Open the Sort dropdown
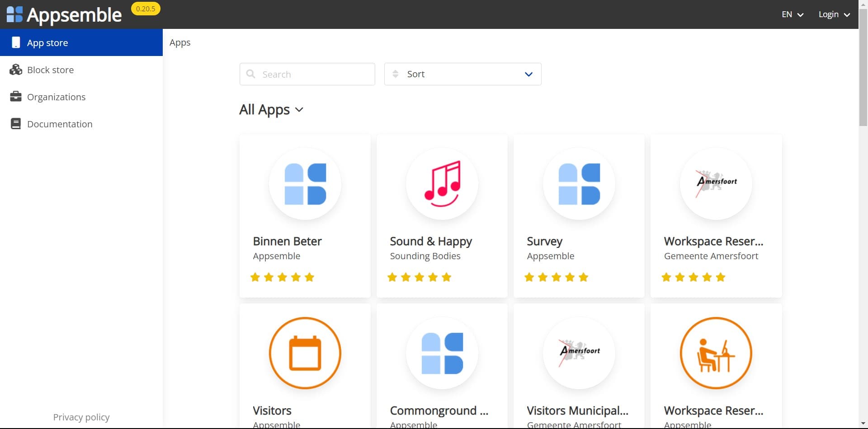Image resolution: width=868 pixels, height=429 pixels. [x=463, y=74]
